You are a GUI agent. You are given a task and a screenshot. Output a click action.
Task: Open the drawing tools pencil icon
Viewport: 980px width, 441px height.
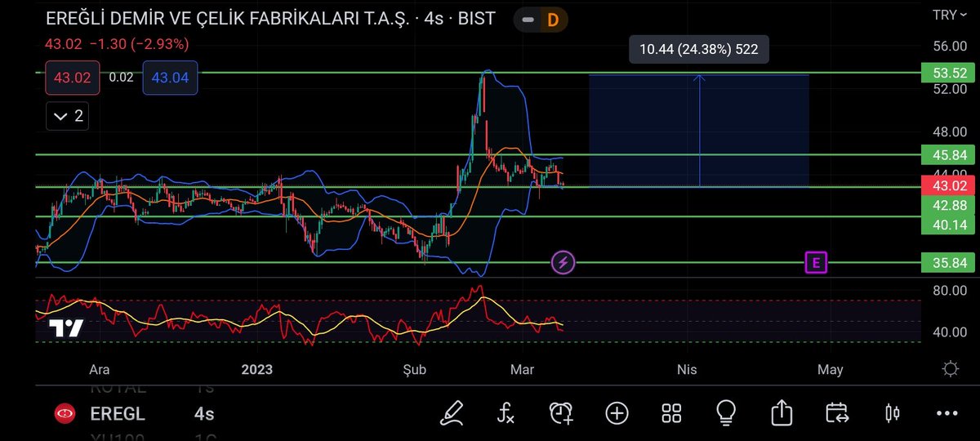pos(451,412)
